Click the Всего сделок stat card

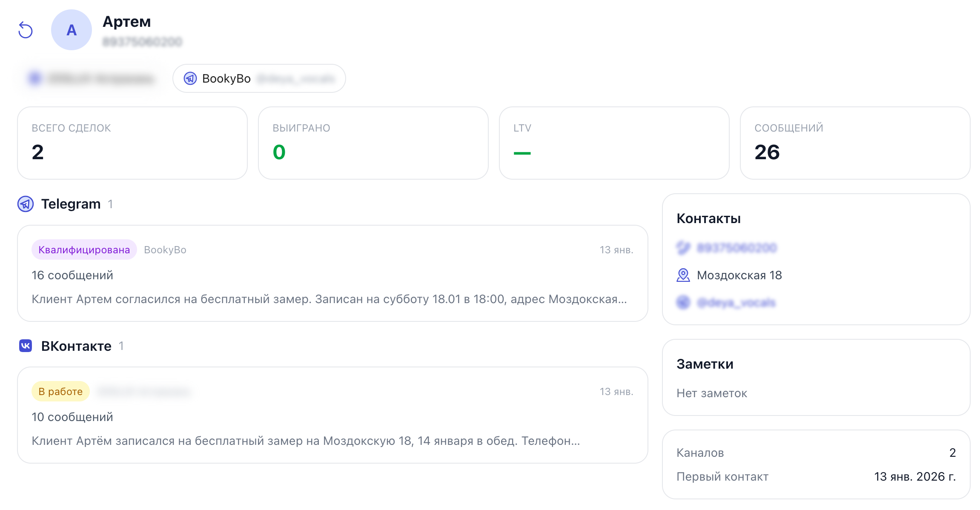(132, 143)
